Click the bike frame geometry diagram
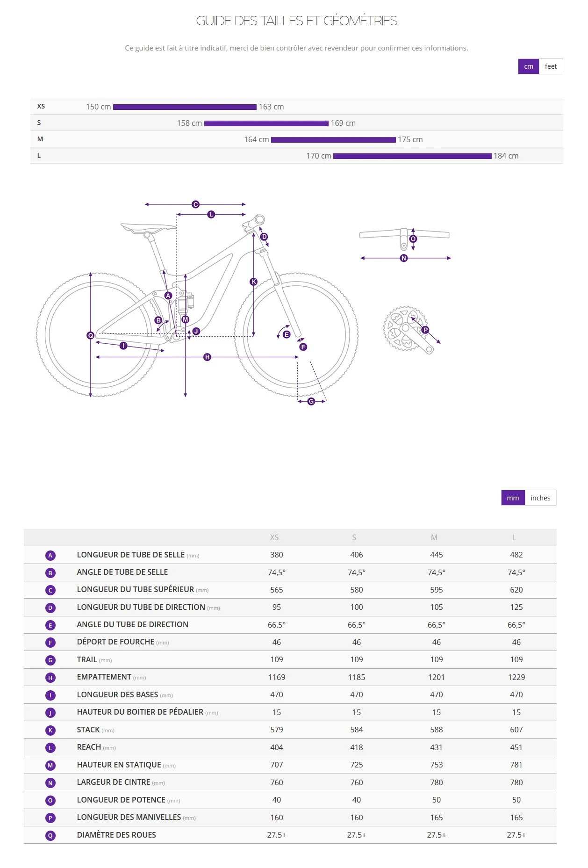The image size is (588, 868). 196,304
